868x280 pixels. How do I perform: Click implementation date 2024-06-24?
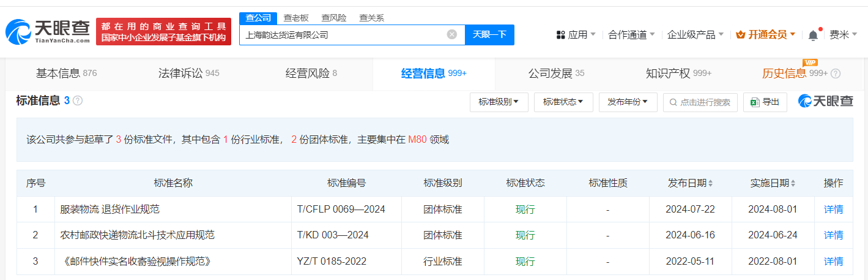pos(773,235)
